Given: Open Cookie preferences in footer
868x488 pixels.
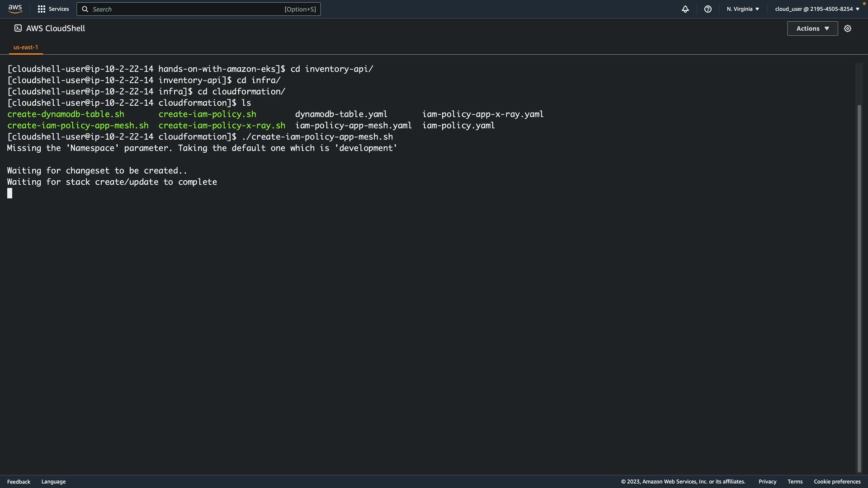Looking at the screenshot, I should point(837,482).
